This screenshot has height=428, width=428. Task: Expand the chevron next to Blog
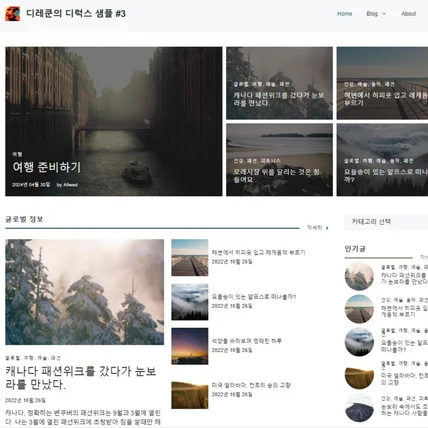[384, 14]
